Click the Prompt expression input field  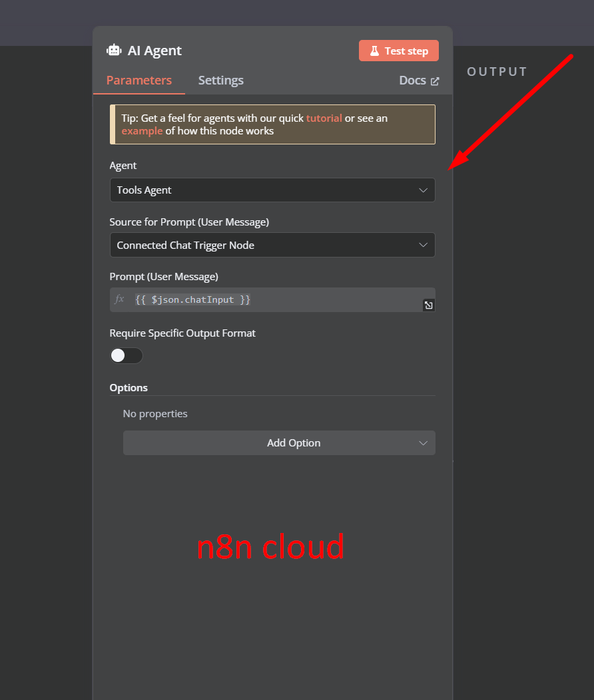tap(272, 299)
